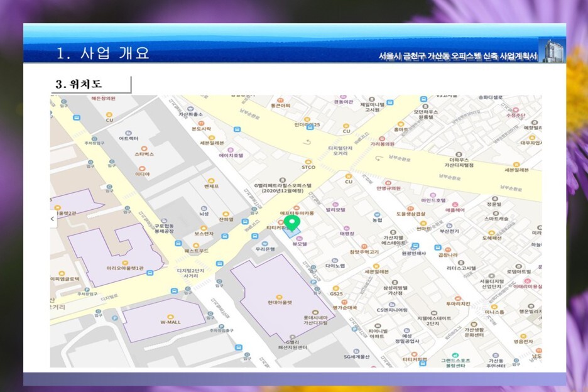Screen dimensions: 588x392
Task: Click the 디지털2단지 사거리 intersection label
Action: (190, 273)
